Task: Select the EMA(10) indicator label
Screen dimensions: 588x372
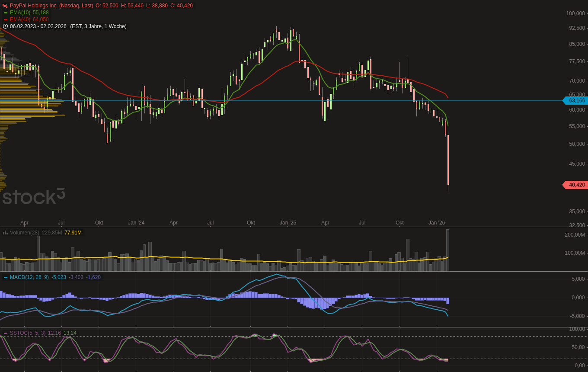Action: tap(20, 13)
